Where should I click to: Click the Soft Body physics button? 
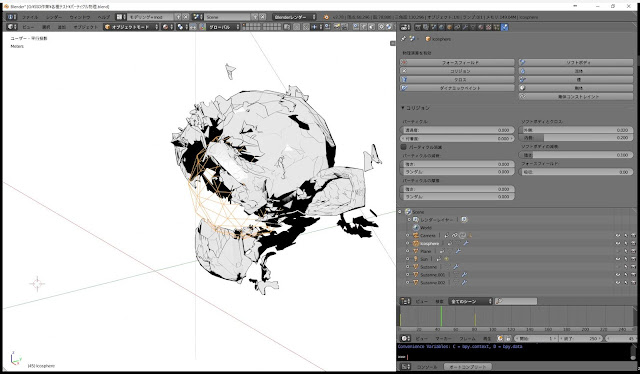coord(576,62)
